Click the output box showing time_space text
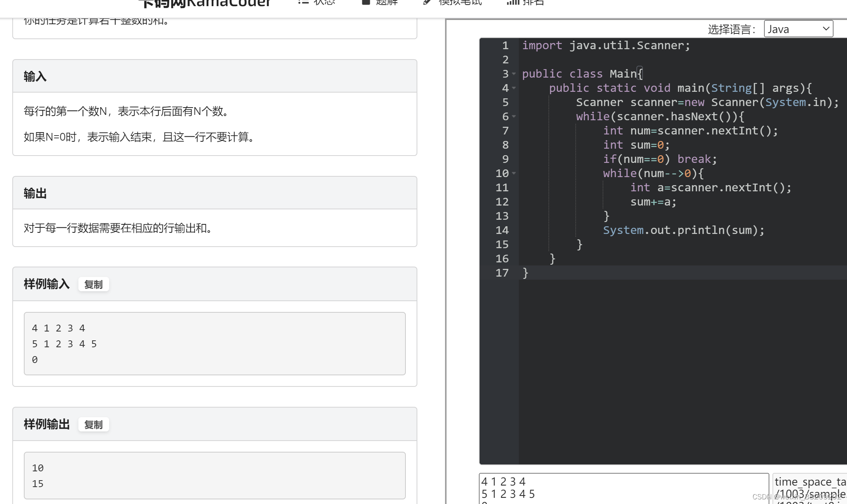Viewport: 847px width, 504px height. pyautogui.click(x=810, y=488)
